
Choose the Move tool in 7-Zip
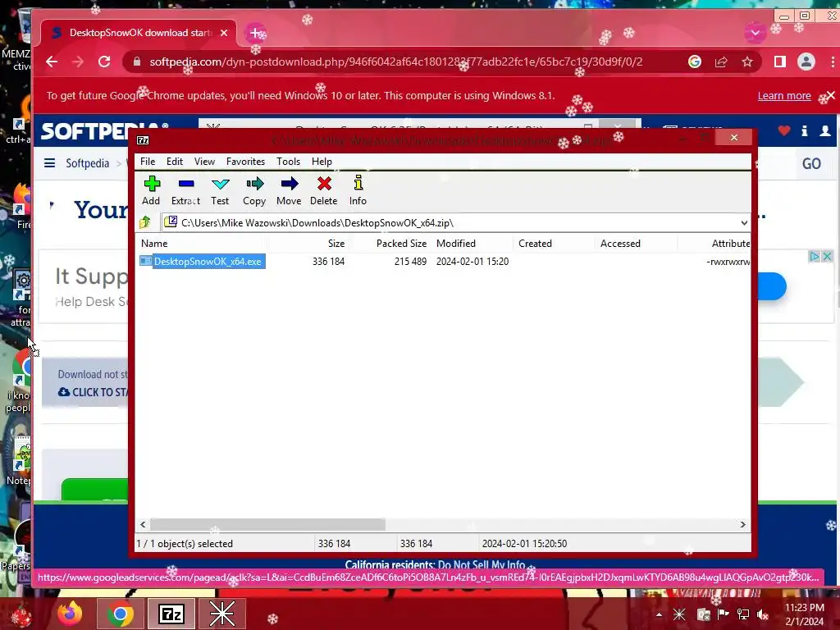click(289, 190)
